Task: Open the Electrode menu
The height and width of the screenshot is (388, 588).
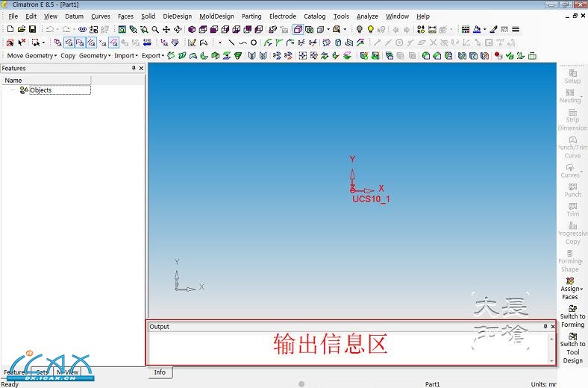Action: (283, 16)
